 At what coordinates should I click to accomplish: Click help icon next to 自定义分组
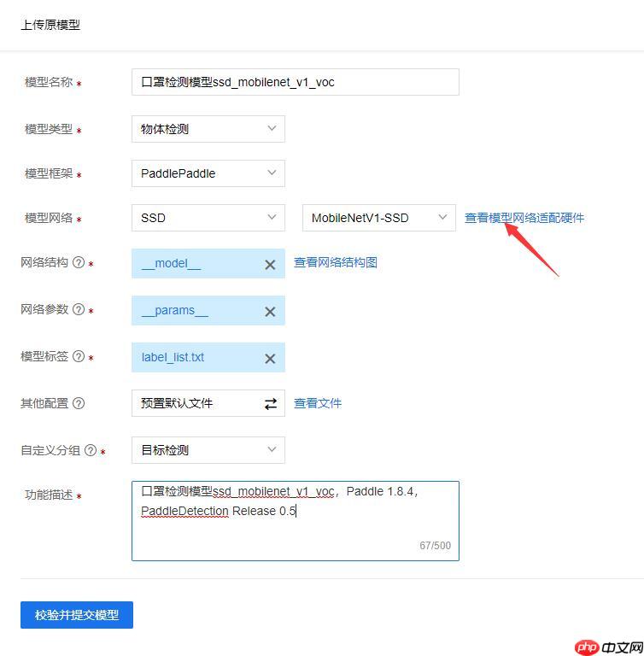tap(91, 450)
